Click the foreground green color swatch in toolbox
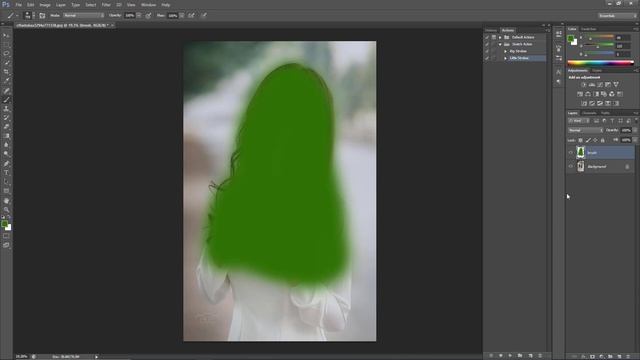 pos(4,224)
